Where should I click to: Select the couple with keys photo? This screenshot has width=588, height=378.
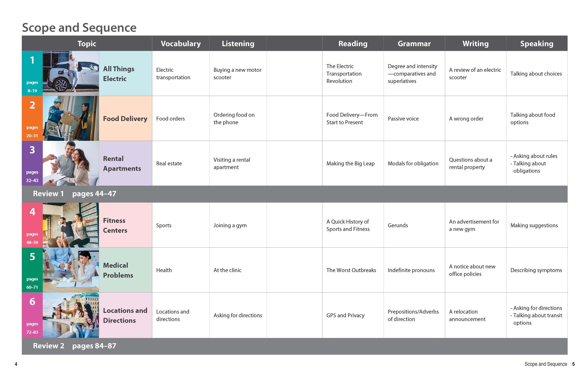(x=71, y=163)
